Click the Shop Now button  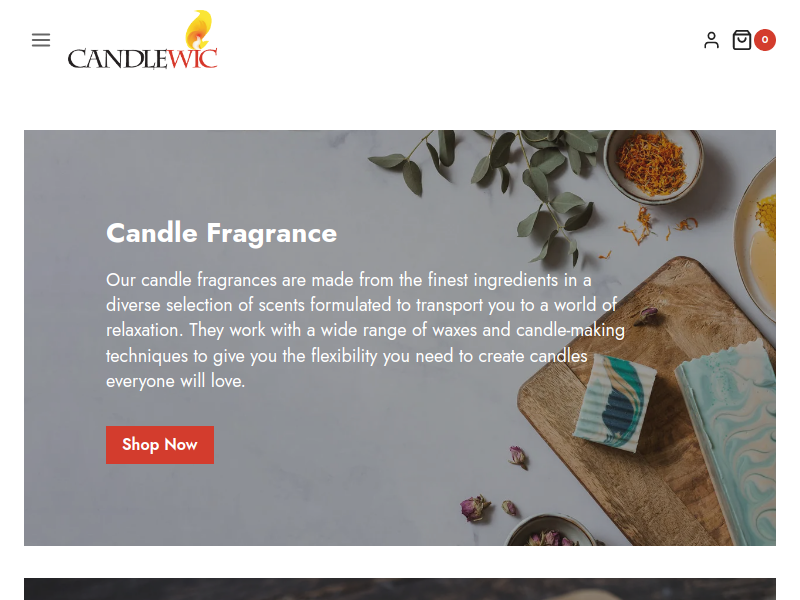click(160, 445)
